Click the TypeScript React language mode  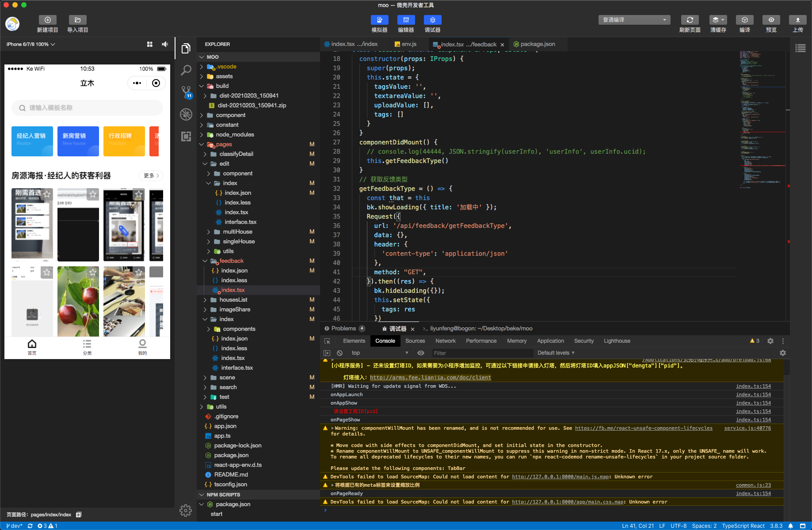coord(743,526)
